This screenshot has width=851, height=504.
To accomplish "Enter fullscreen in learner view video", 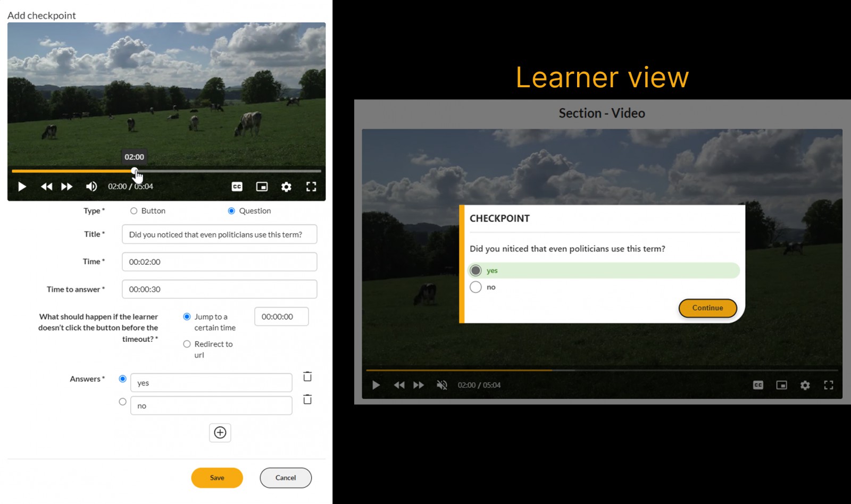I will [x=829, y=385].
